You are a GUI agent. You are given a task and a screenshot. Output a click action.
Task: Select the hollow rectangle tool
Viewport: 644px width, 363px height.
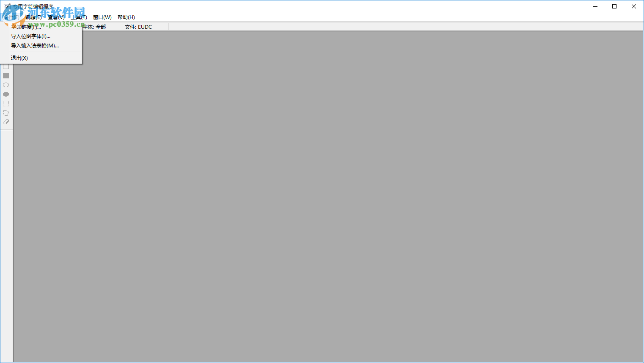(x=6, y=67)
